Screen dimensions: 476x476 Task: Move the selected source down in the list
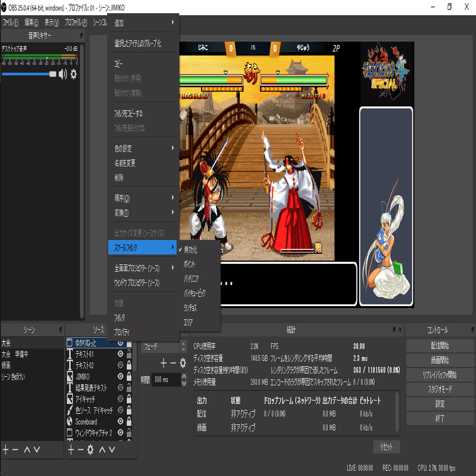pos(112,450)
